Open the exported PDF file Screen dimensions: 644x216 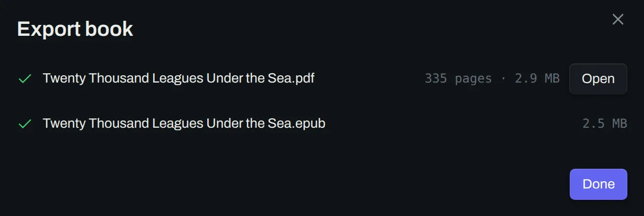(598, 79)
